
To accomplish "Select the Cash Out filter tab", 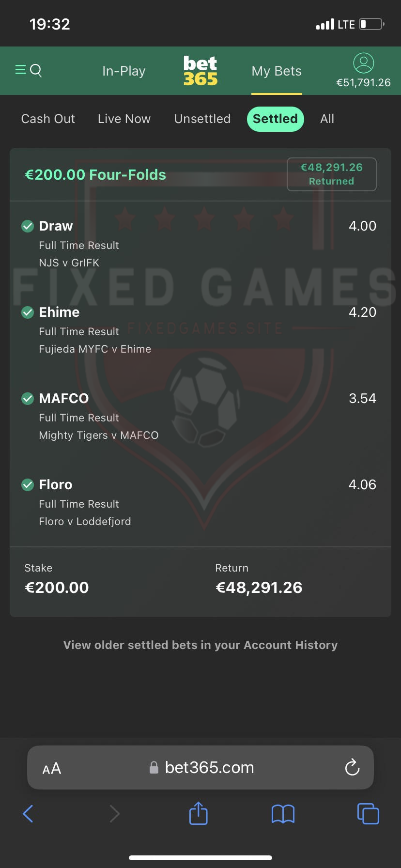I will [48, 119].
